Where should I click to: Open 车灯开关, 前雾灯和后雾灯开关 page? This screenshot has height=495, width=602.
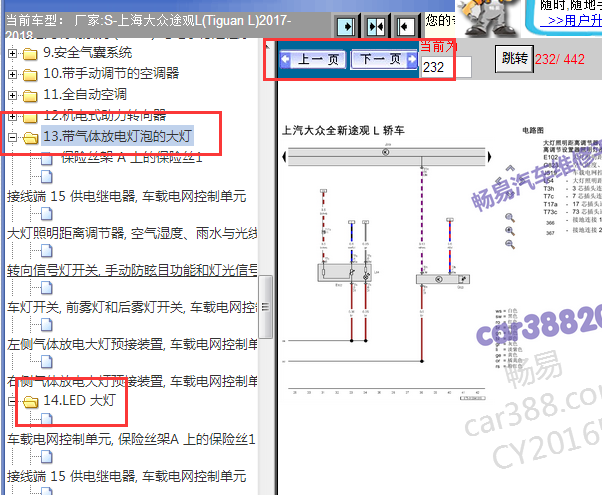pyautogui.click(x=132, y=307)
